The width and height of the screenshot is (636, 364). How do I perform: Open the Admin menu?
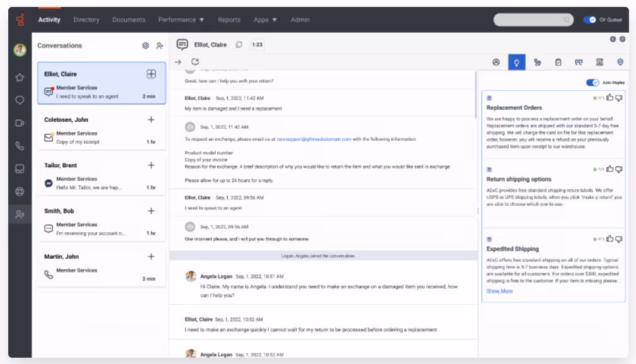tap(300, 20)
